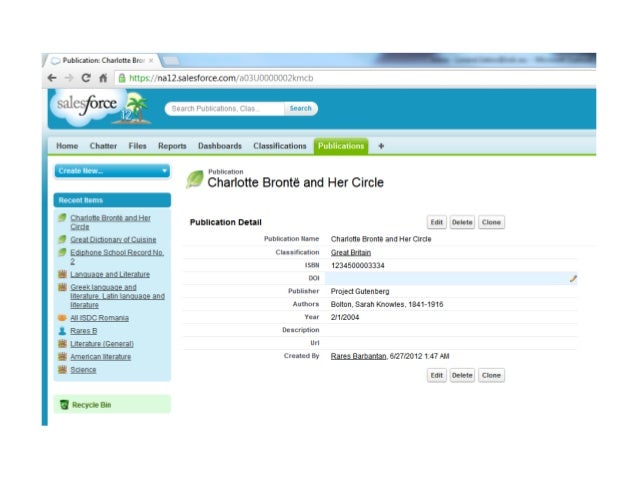Click the top Edit button
The width and height of the screenshot is (638, 479).
pos(437,222)
